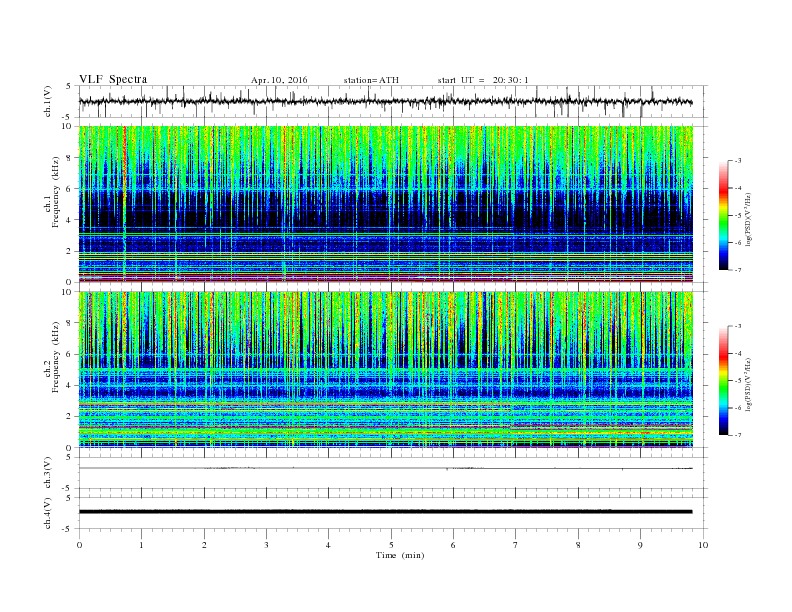Click the time axis tick label '10'
This screenshot has height=612, width=792.
click(x=703, y=545)
